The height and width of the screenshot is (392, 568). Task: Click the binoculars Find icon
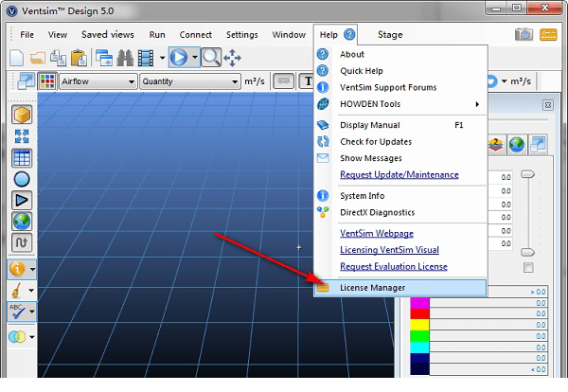point(125,58)
